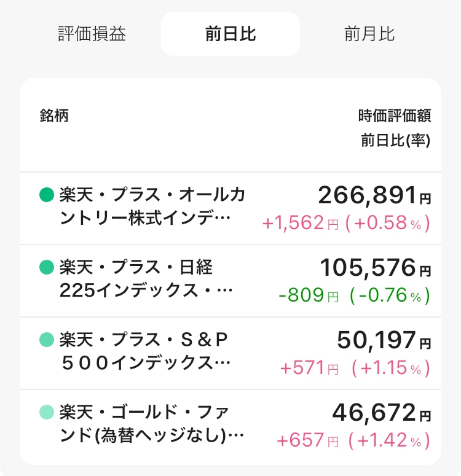
Task: Open 楽天・プラス・オールカントリー株式 fund name
Action: pyautogui.click(x=152, y=207)
